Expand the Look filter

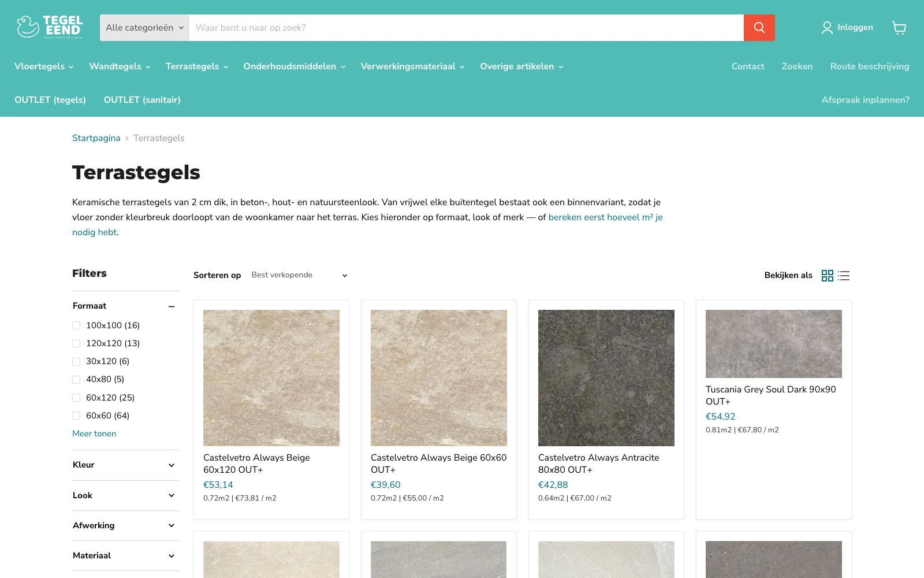125,495
